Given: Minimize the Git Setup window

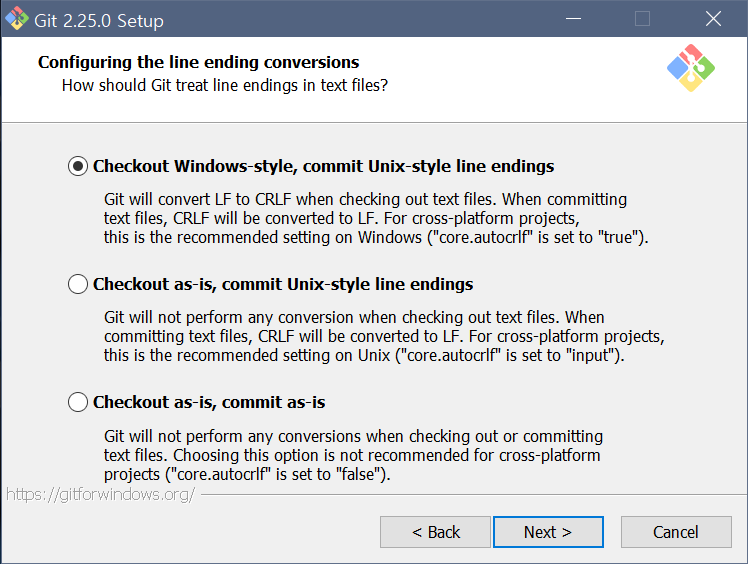Looking at the screenshot, I should 573,19.
